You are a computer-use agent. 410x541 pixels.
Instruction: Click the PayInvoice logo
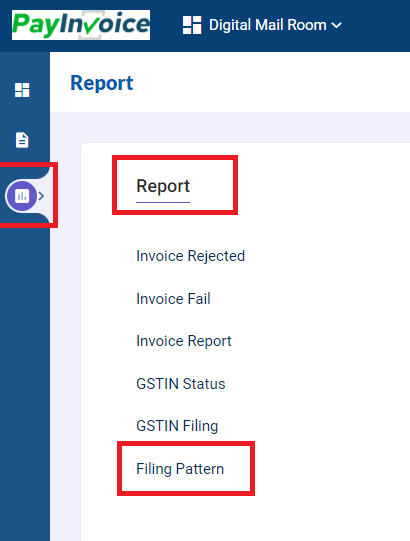pyautogui.click(x=81, y=25)
